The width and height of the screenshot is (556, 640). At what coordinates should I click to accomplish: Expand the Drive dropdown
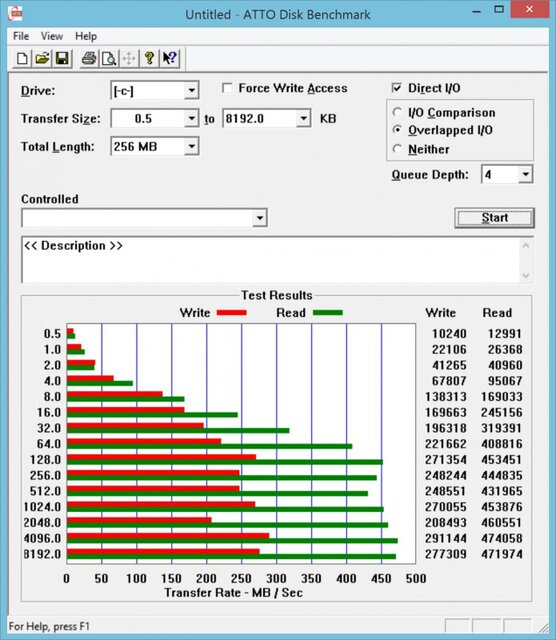(x=191, y=91)
